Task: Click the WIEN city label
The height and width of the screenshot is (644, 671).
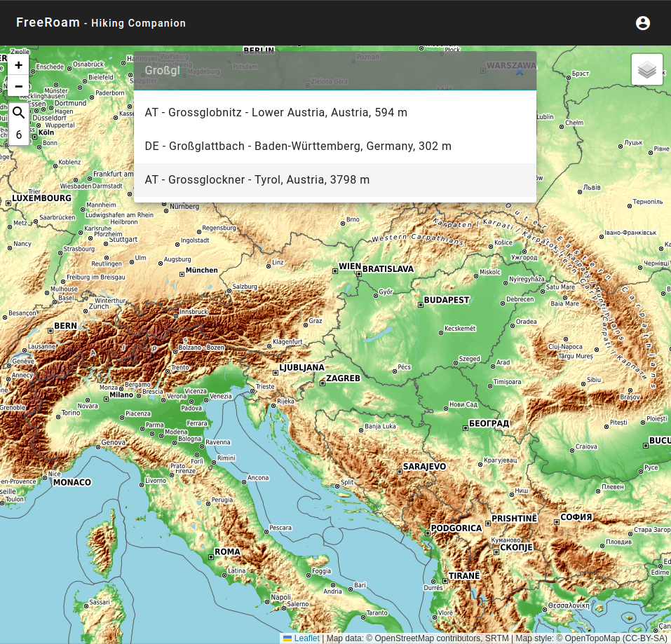Action: (350, 266)
